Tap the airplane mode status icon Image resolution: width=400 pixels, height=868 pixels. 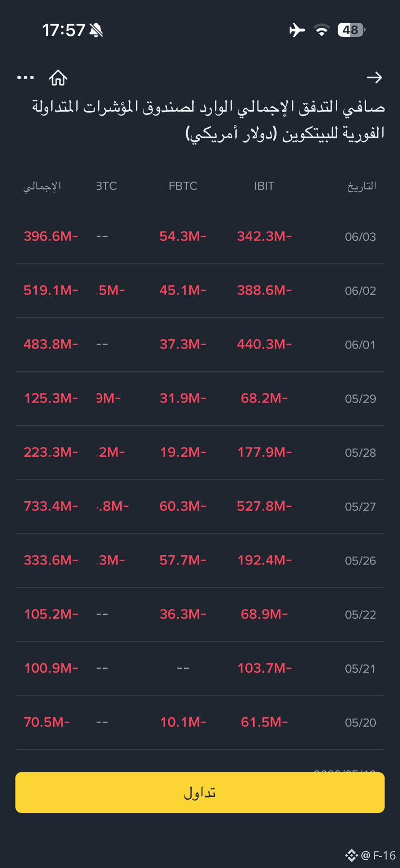[x=297, y=30]
